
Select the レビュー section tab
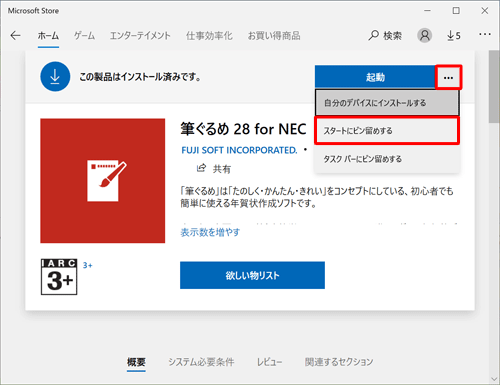[x=269, y=362]
